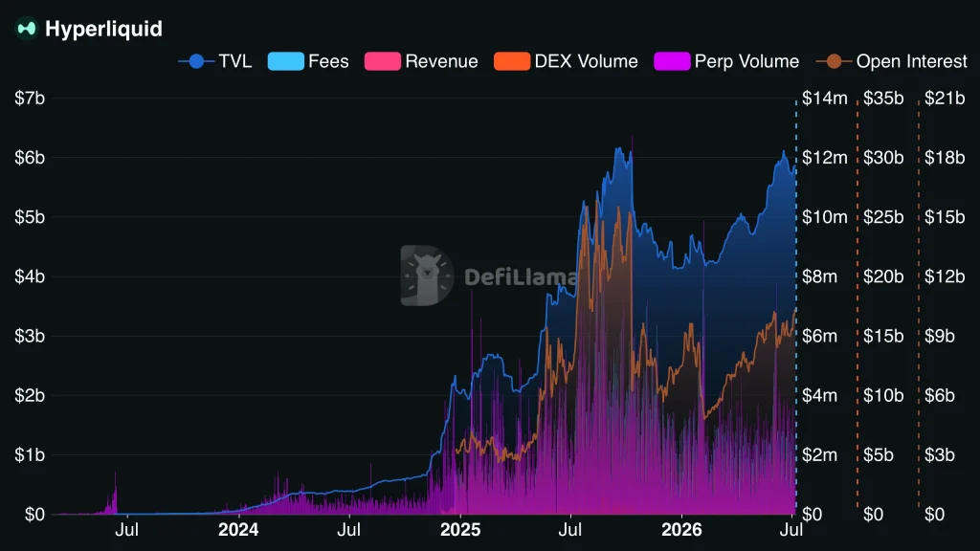Toggle the Revenue legend series

coord(421,61)
